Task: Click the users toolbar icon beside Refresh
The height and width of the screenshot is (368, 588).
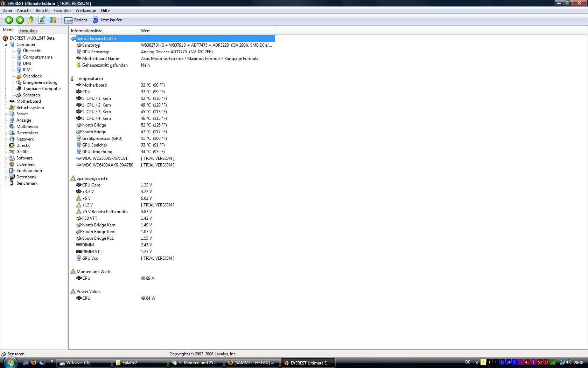Action: pos(53,20)
